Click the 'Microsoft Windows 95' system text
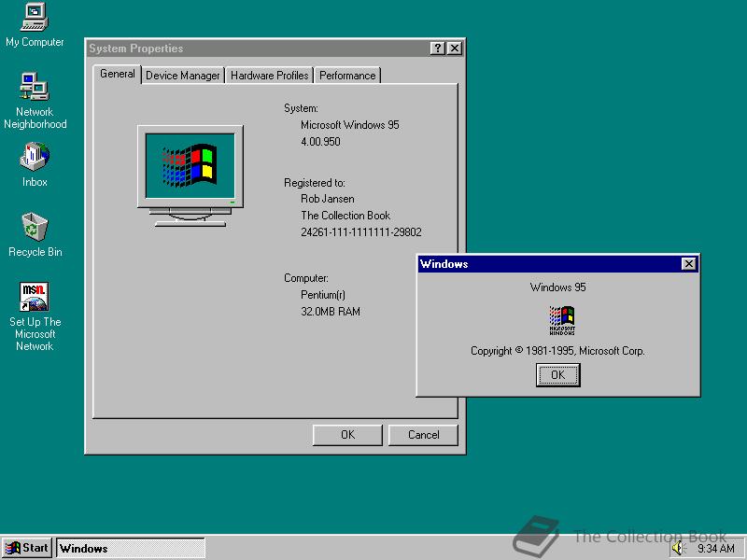Viewport: 747px width, 560px height. 349,125
